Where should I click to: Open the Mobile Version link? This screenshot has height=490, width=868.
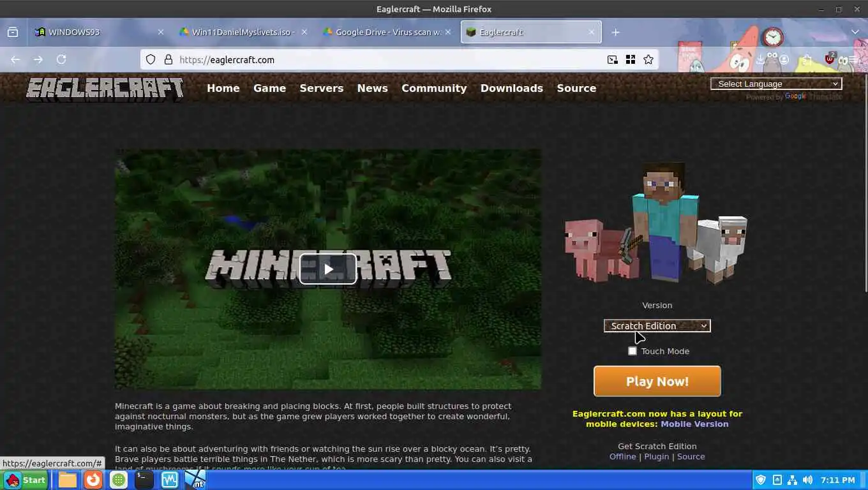click(694, 424)
